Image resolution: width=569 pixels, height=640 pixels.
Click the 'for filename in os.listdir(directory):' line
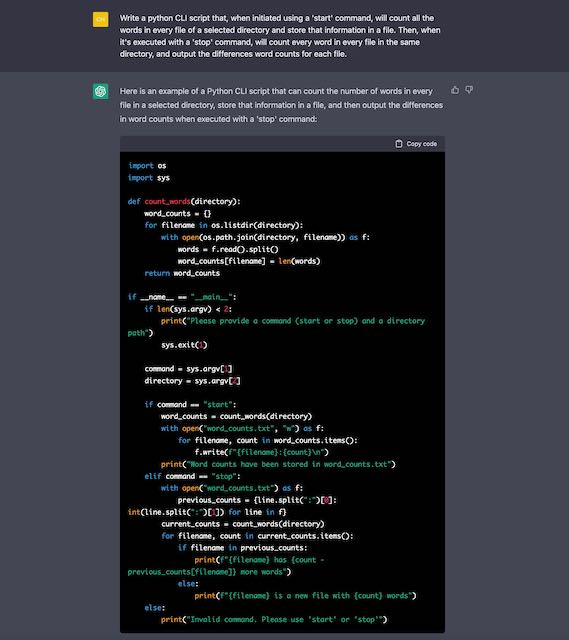[x=224, y=225]
